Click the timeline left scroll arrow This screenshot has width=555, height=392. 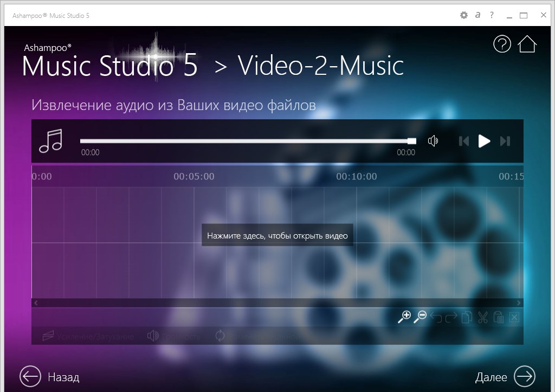point(36,303)
